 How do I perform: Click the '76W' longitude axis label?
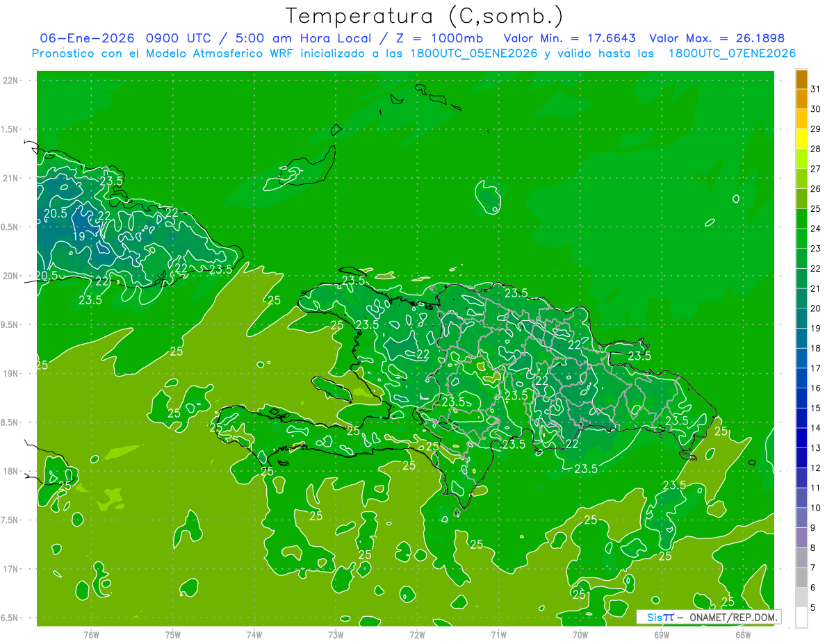pyautogui.click(x=91, y=635)
